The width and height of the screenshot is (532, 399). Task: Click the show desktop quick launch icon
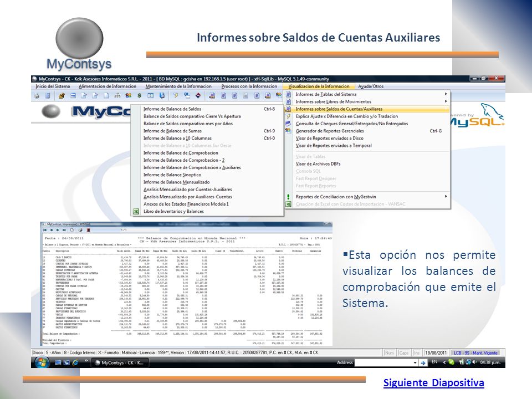click(x=58, y=362)
